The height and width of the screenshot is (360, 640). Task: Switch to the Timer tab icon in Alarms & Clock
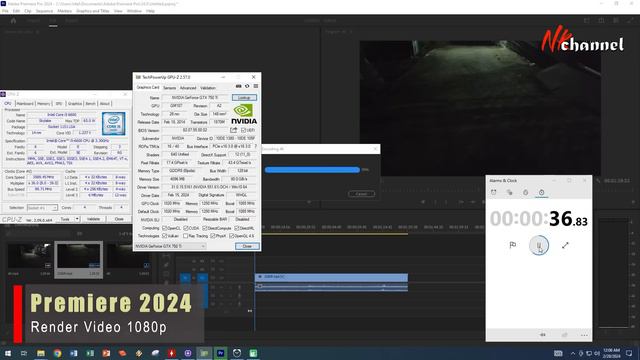click(x=525, y=192)
